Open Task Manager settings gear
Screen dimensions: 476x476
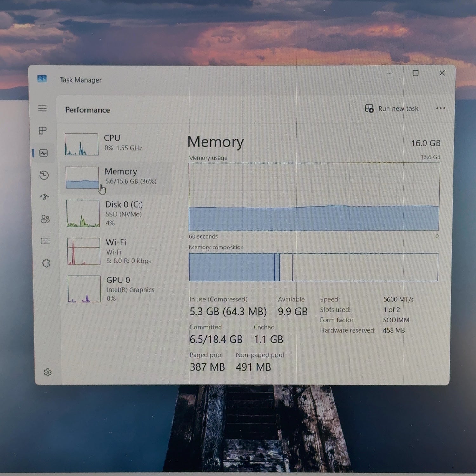[48, 372]
